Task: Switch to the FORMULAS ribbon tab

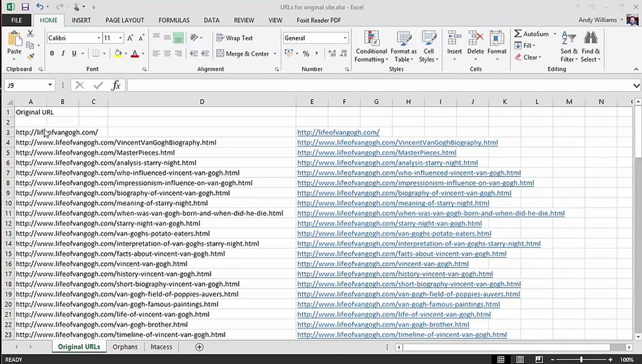Action: point(174,20)
